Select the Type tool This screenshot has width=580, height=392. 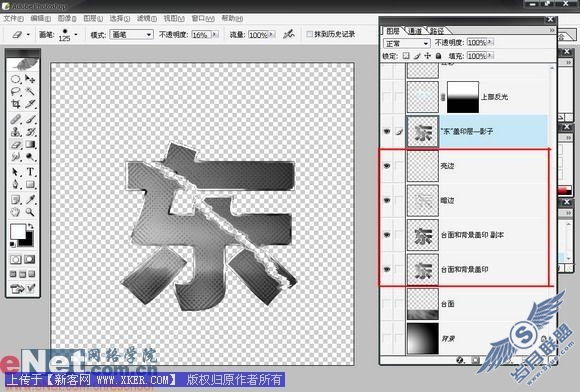coord(30,172)
